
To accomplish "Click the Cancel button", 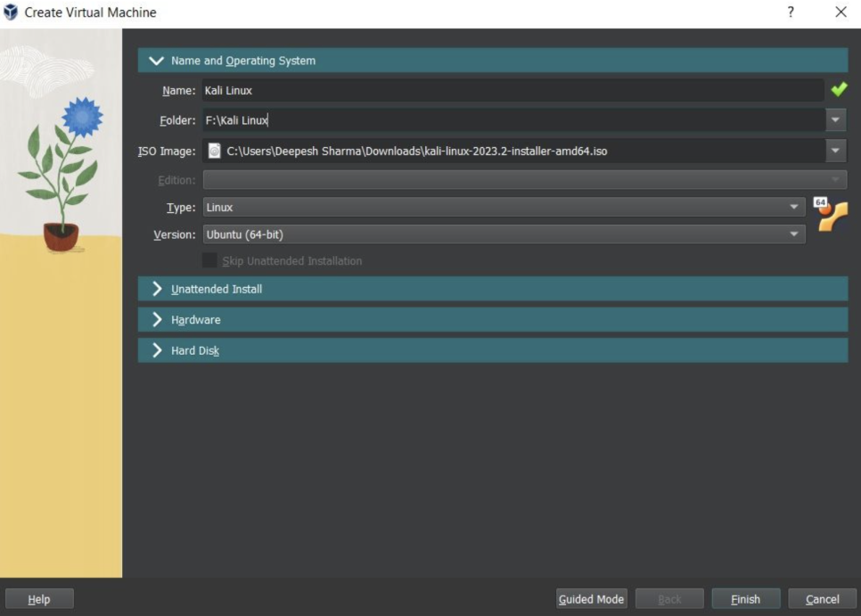I will 822,599.
